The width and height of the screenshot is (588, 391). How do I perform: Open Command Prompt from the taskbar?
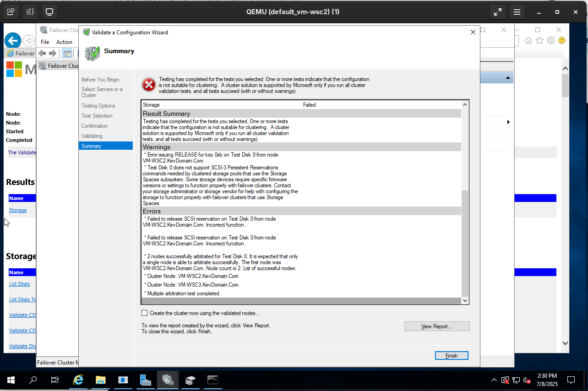212,380
